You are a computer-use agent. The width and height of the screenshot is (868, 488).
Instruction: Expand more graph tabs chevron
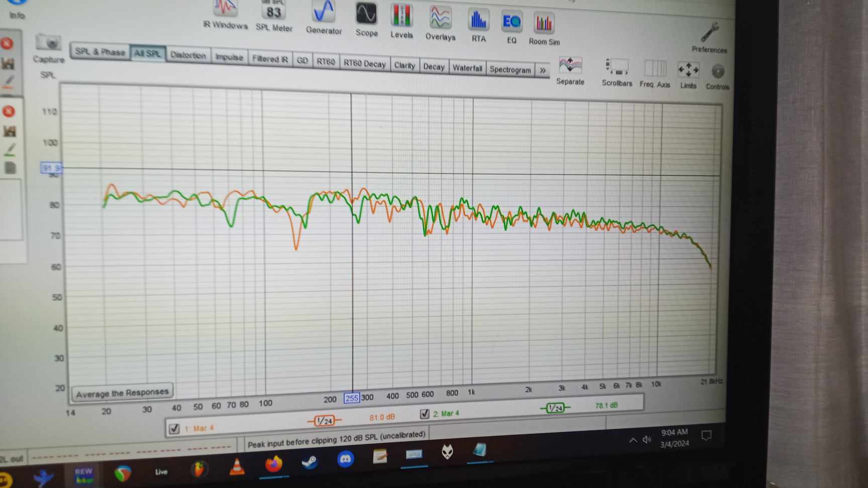point(542,70)
